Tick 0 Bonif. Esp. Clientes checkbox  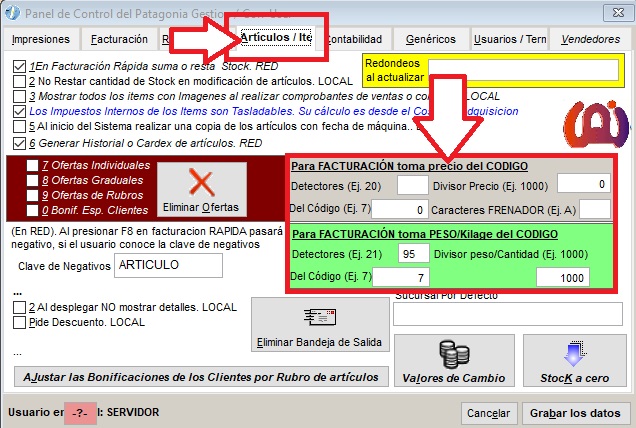pyautogui.click(x=32, y=210)
